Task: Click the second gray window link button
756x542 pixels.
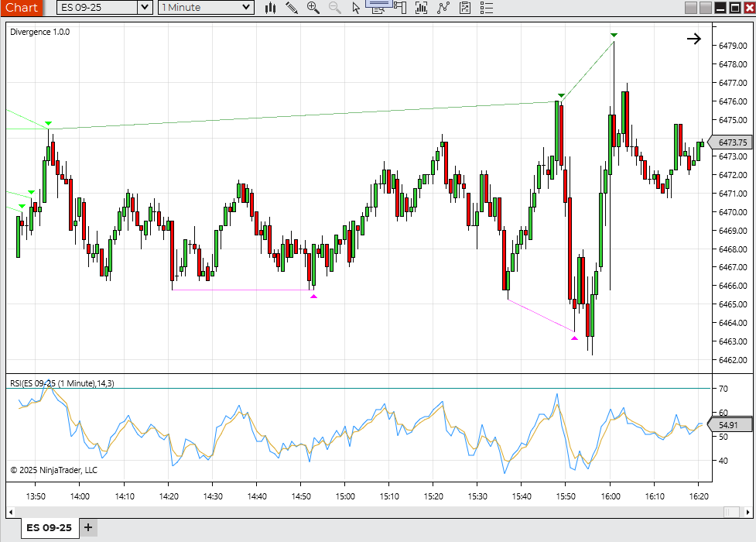Action: [x=706, y=8]
